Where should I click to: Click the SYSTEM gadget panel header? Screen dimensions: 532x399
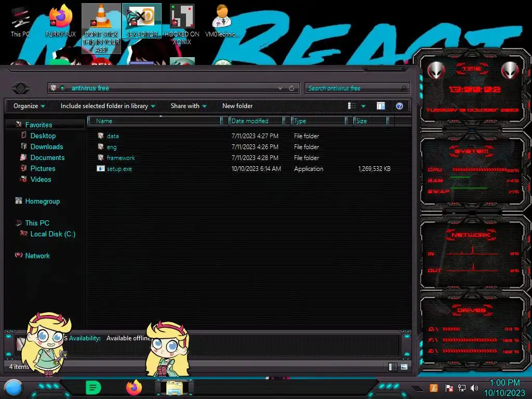(x=471, y=151)
